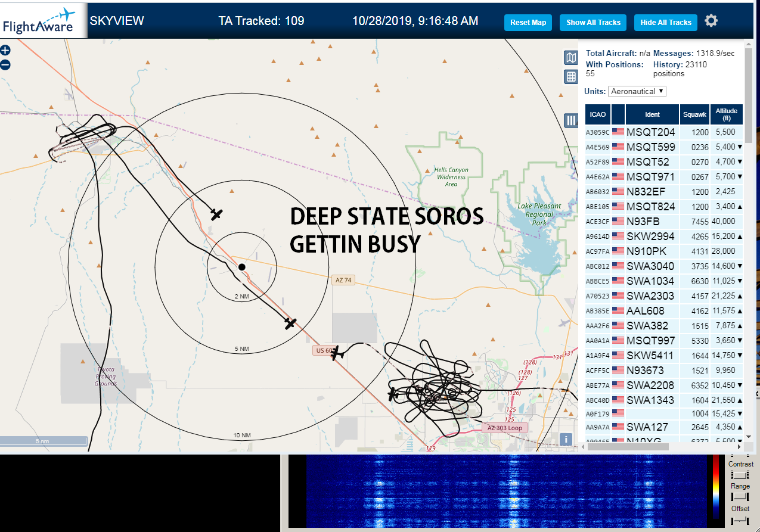Sort table by Ident column header

tap(652, 114)
